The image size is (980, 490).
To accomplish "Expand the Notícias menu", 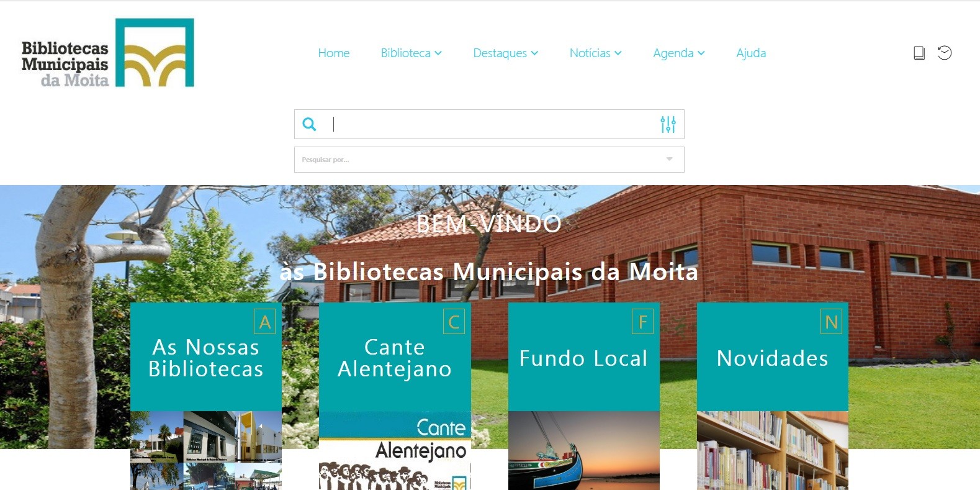I will click(x=595, y=53).
